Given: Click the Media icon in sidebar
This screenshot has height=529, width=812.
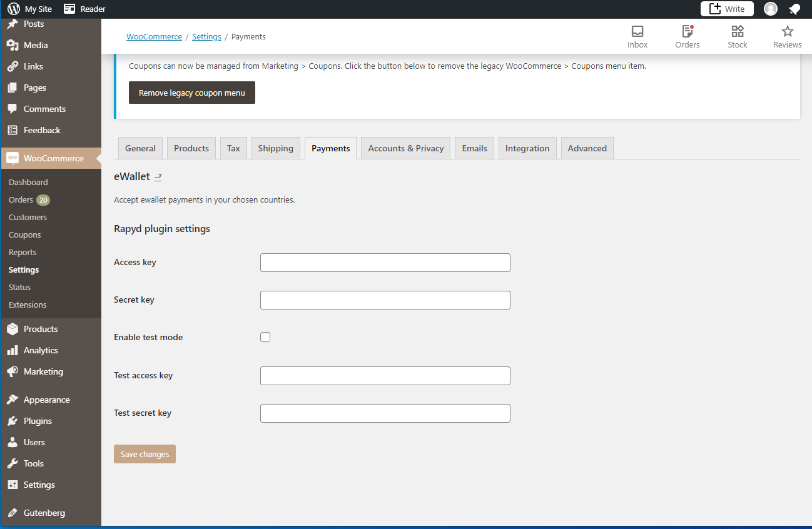Looking at the screenshot, I should (13, 45).
